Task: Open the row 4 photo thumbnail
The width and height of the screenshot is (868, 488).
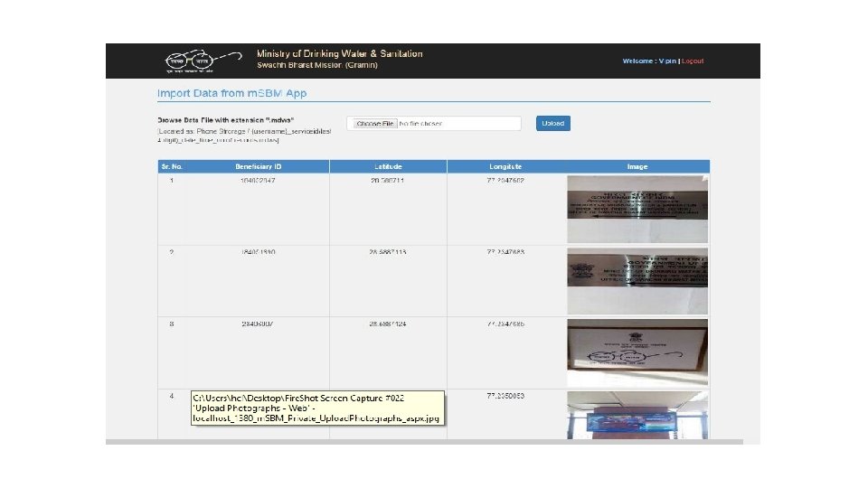Action: tap(637, 415)
